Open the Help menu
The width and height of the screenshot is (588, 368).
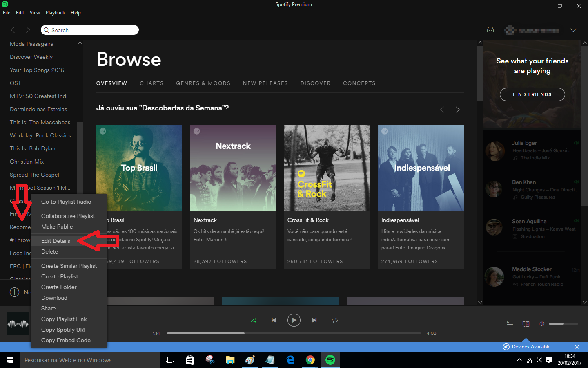[x=76, y=13]
